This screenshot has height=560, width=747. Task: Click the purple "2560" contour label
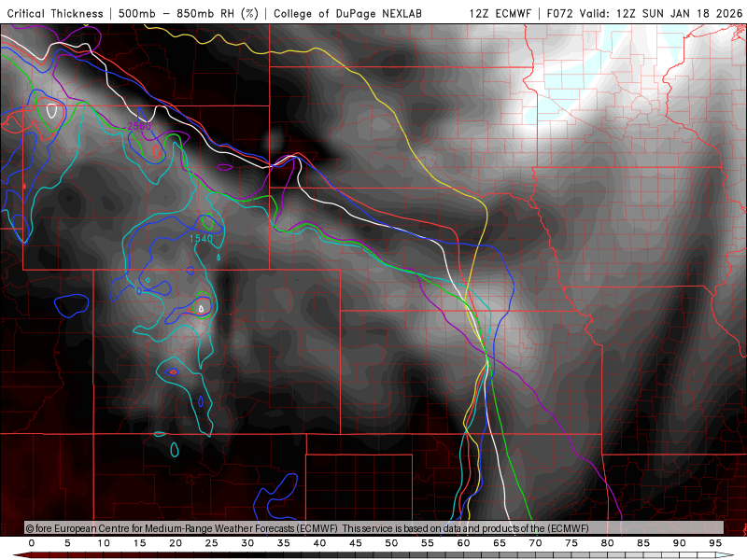pyautogui.click(x=139, y=126)
